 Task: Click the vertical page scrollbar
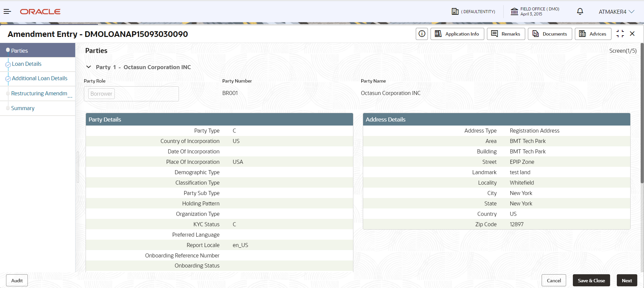pos(642,113)
